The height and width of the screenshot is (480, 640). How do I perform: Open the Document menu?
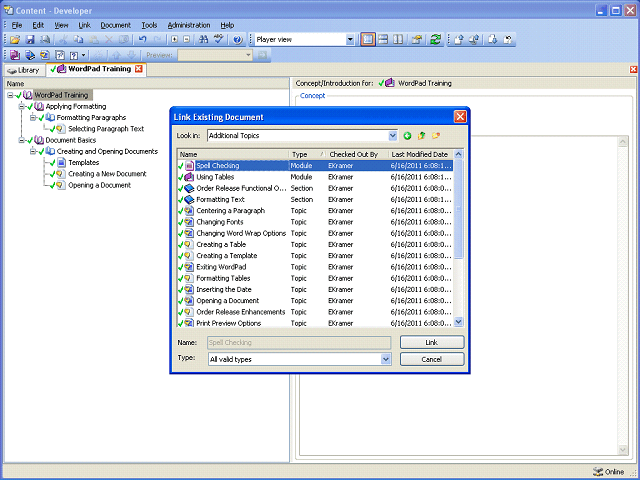point(116,25)
